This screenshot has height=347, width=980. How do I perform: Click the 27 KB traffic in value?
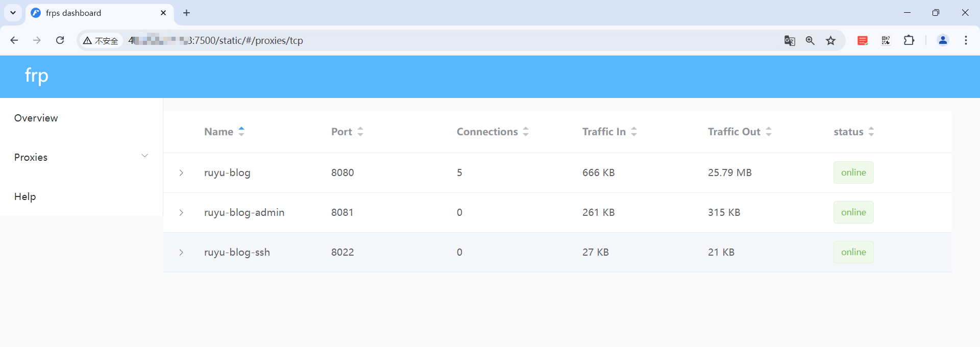point(596,252)
